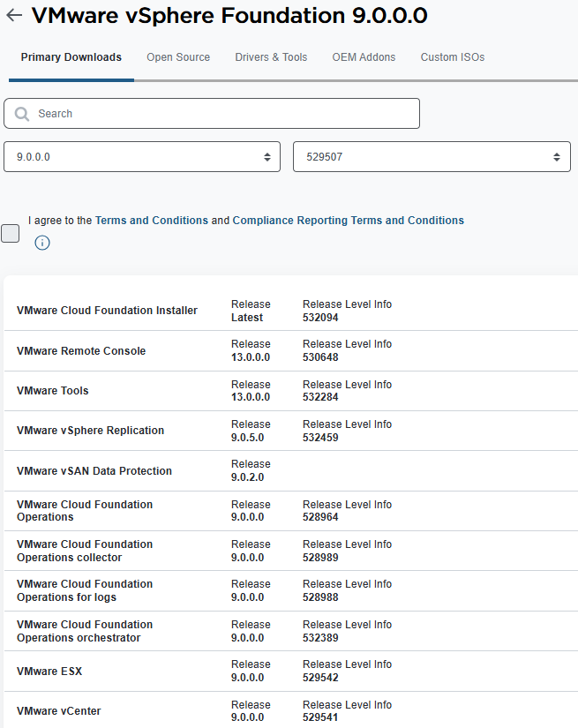
Task: Open Compliance Reporting Terms and Conditions link
Action: (x=348, y=221)
